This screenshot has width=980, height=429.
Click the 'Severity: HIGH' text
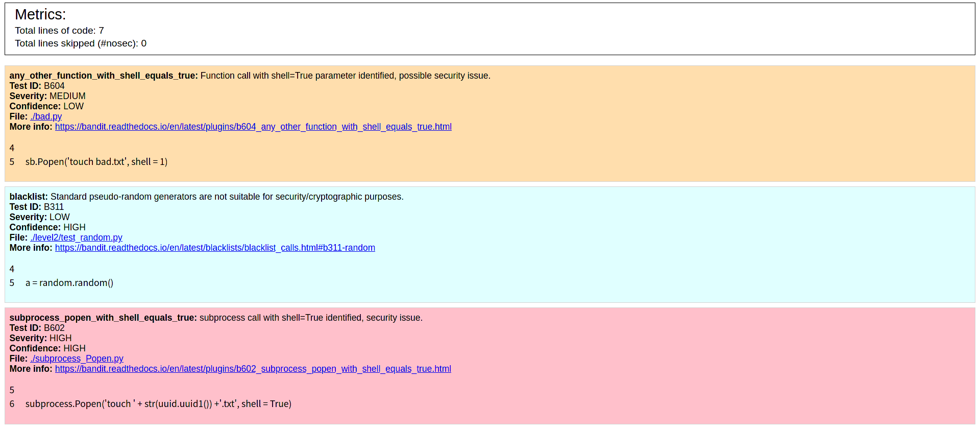tap(40, 338)
